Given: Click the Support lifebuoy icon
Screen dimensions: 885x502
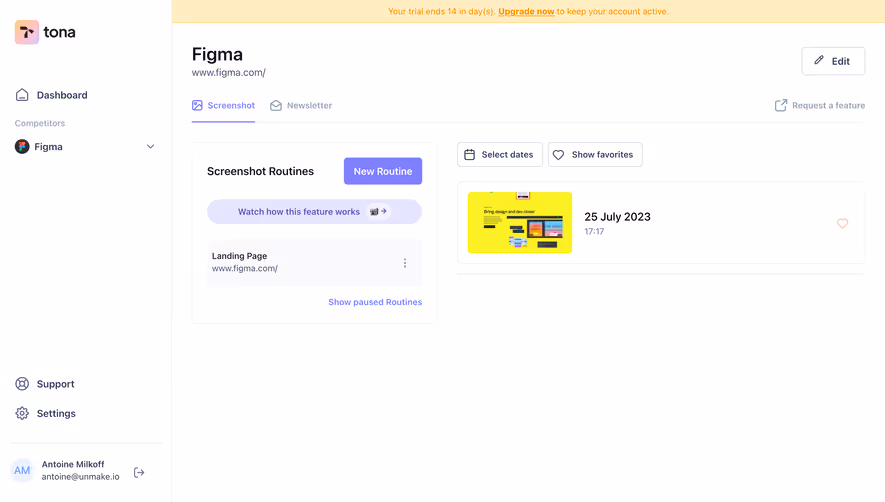Looking at the screenshot, I should tap(22, 384).
